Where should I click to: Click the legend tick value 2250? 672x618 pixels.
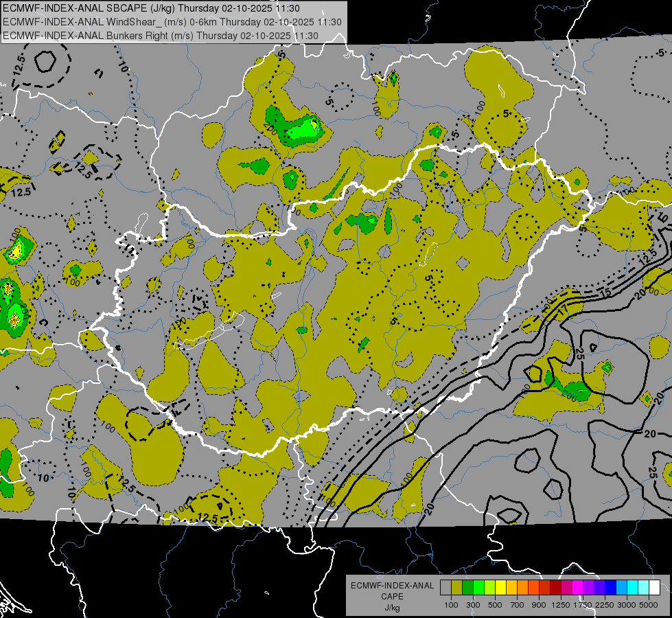605,605
